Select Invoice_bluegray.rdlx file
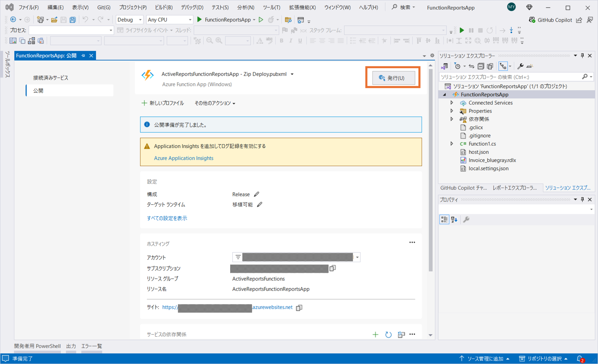This screenshot has height=364, width=598. [492, 160]
